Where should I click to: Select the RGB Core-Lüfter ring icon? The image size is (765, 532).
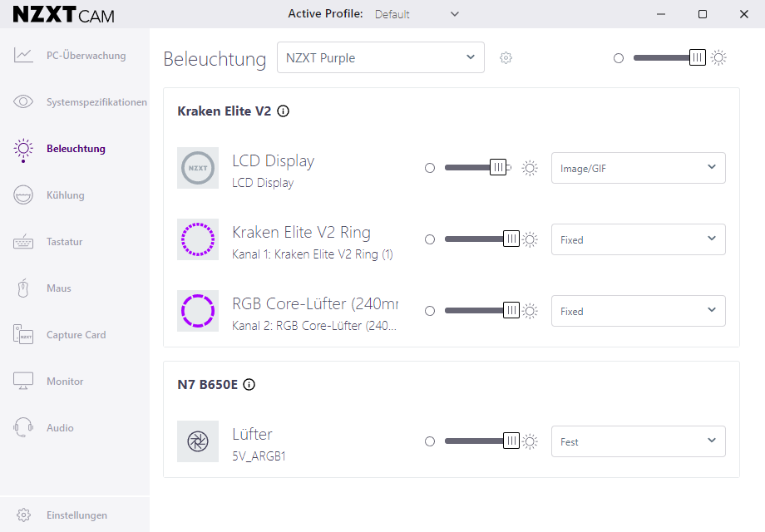pyautogui.click(x=198, y=311)
